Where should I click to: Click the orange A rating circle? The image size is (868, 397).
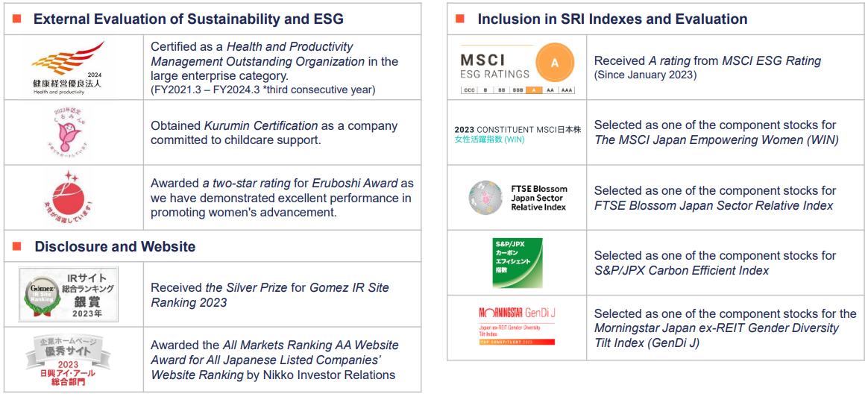[x=554, y=63]
